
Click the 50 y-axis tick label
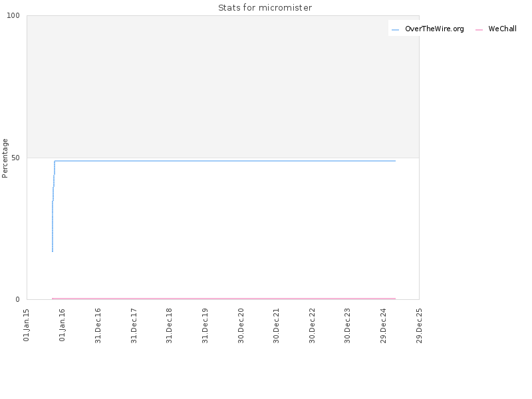tap(15, 158)
